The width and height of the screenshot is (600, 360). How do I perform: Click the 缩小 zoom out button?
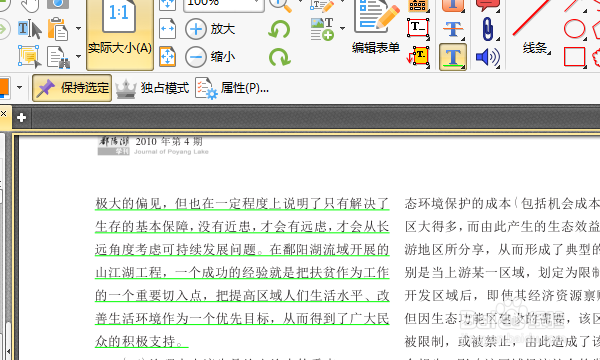(210, 57)
